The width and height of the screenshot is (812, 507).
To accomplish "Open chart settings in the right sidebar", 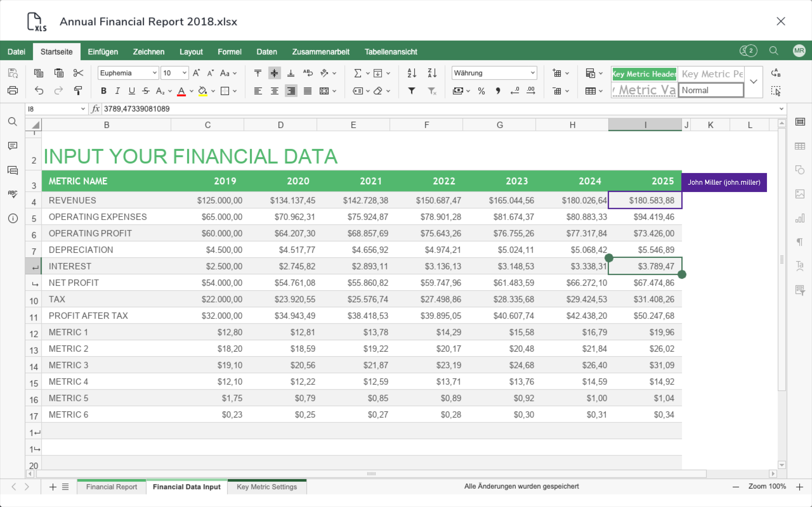I will [x=801, y=218].
